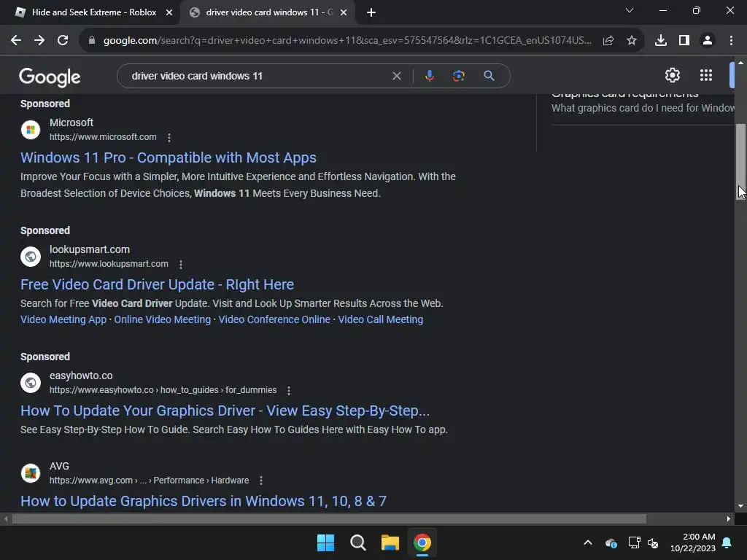
Task: Click the lookupsmart.com globe favicon
Action: coord(31,257)
